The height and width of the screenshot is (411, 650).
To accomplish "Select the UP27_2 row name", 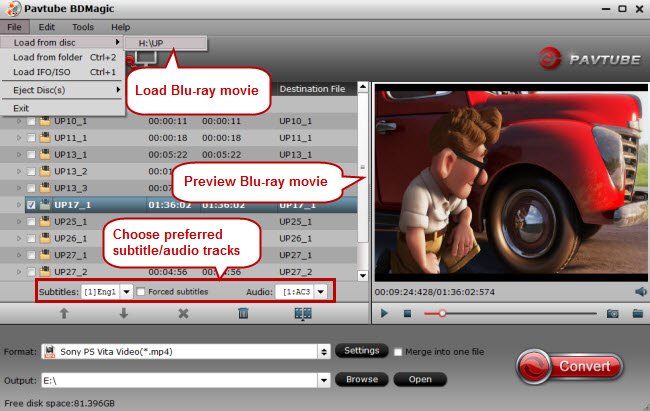I will click(71, 272).
